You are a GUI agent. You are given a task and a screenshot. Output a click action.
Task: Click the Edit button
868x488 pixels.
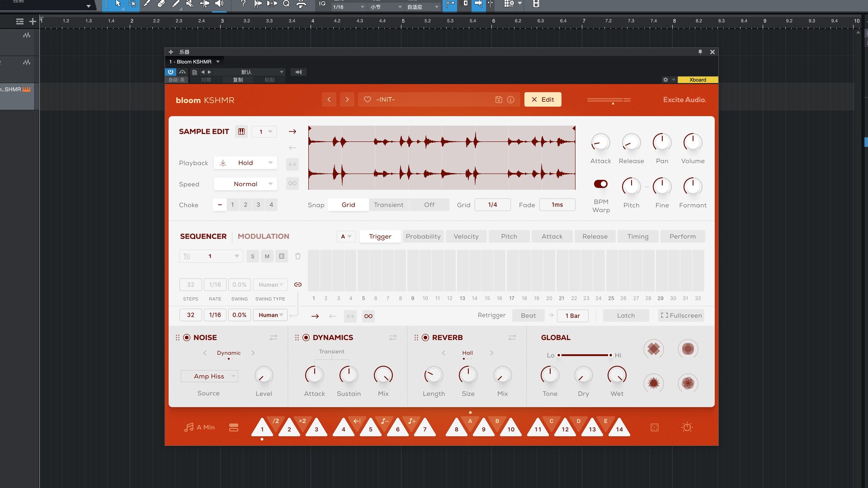[x=543, y=99]
